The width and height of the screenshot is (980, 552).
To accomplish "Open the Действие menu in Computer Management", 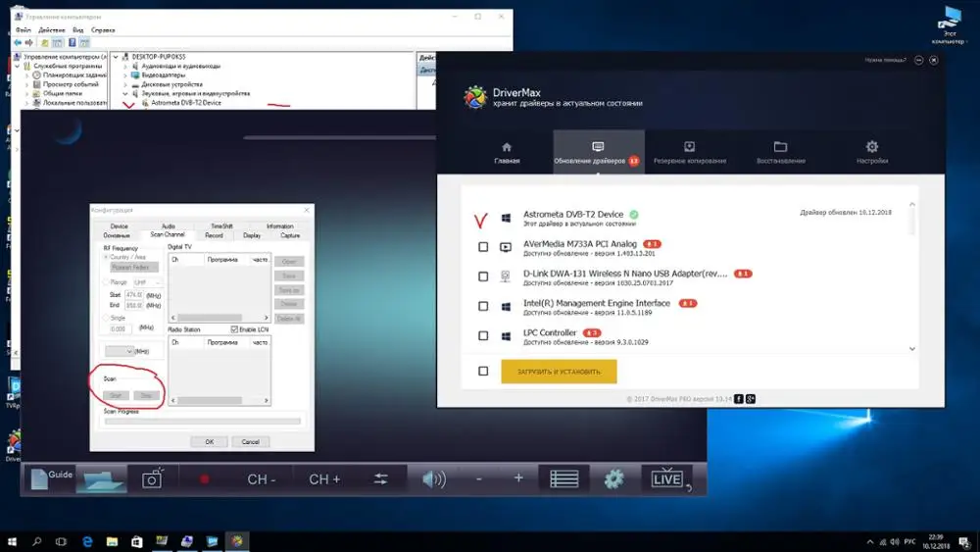I will click(x=51, y=30).
